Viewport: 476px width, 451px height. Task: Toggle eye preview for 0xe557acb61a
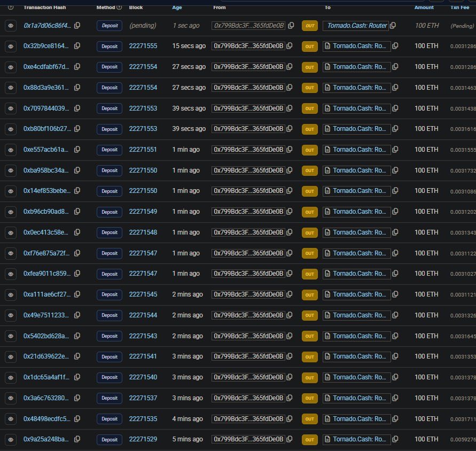point(11,150)
